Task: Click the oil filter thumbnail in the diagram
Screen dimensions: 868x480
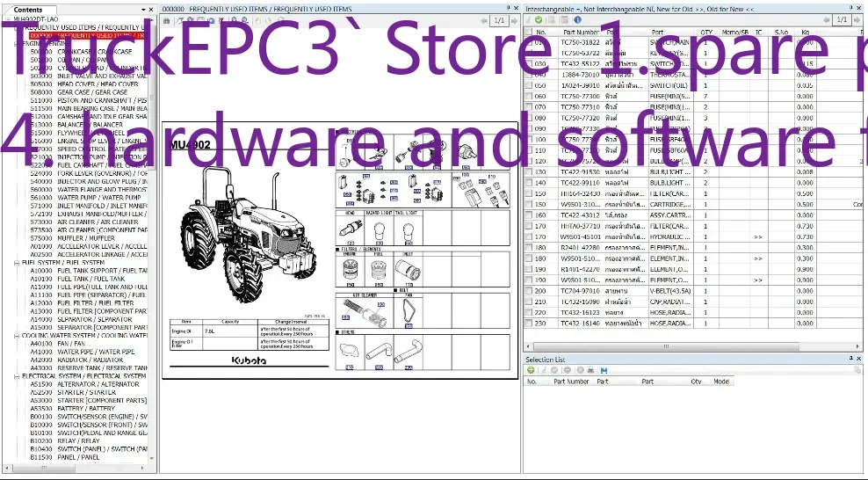Action: 350,271
